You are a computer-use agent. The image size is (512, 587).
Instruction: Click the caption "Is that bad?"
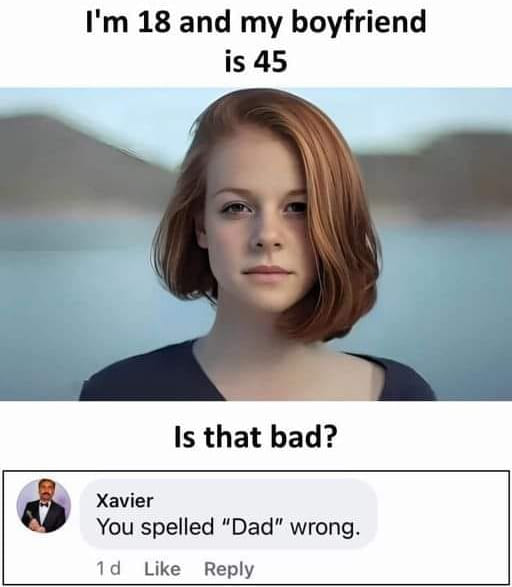coord(256,437)
